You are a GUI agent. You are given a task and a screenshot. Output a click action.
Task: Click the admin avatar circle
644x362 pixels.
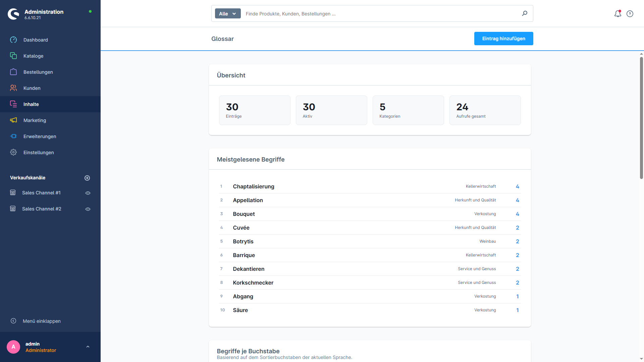click(13, 347)
